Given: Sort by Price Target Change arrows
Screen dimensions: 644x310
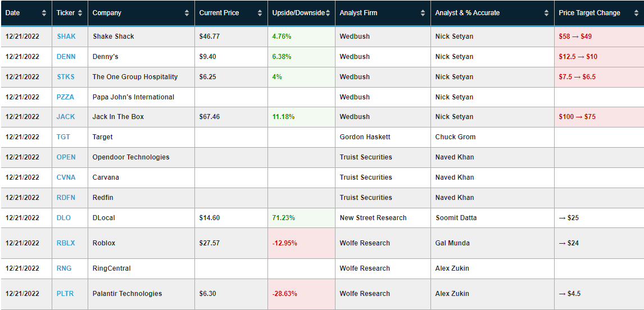Looking at the screenshot, I should point(636,13).
